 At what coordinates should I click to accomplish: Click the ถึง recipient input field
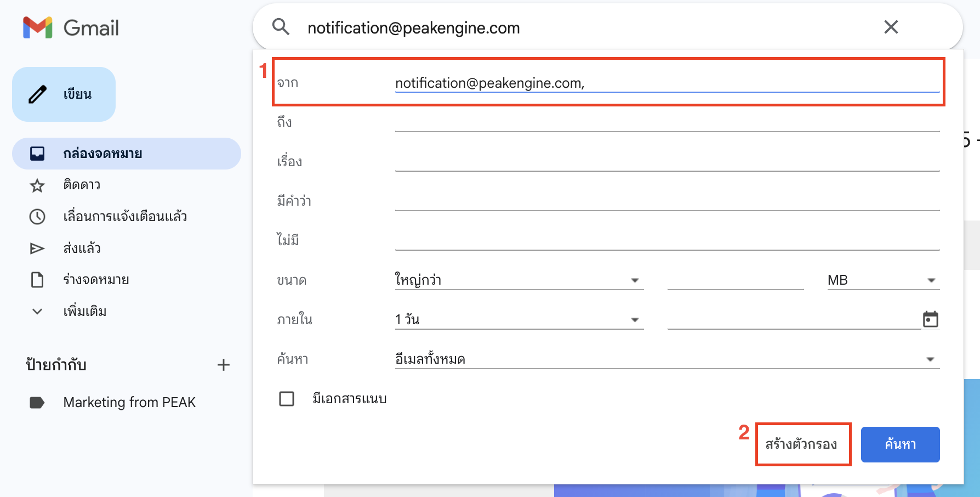click(666, 122)
